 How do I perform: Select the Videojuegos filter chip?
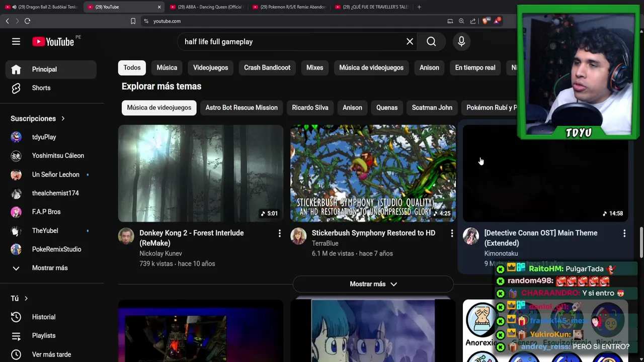(210, 68)
